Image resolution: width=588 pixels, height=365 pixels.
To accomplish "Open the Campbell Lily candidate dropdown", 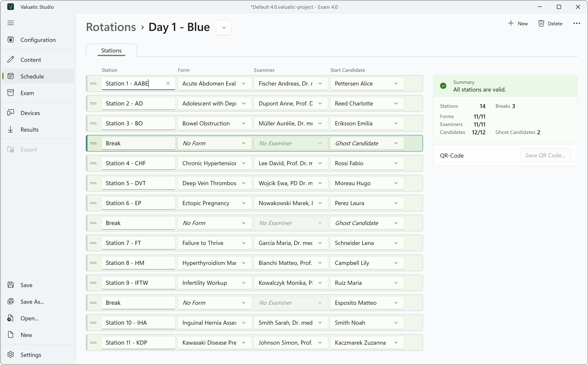I will [x=367, y=263].
